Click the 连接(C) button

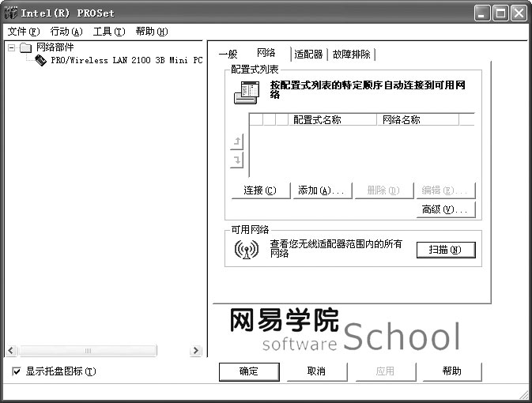[x=261, y=190]
